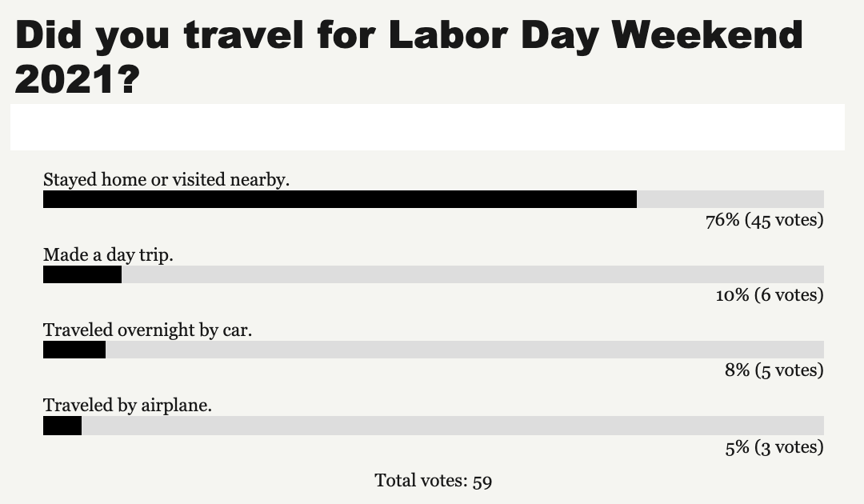Click the black bar for Traveled by airplane

(x=62, y=426)
